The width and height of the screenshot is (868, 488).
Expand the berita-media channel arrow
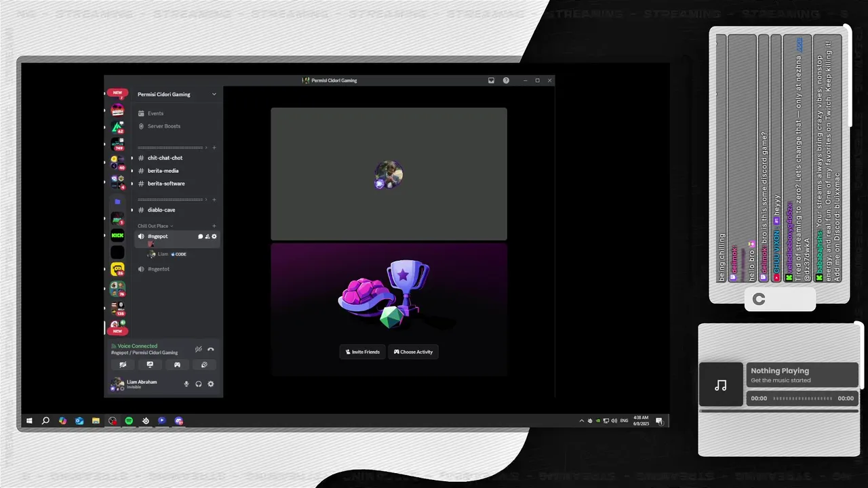pos(132,171)
